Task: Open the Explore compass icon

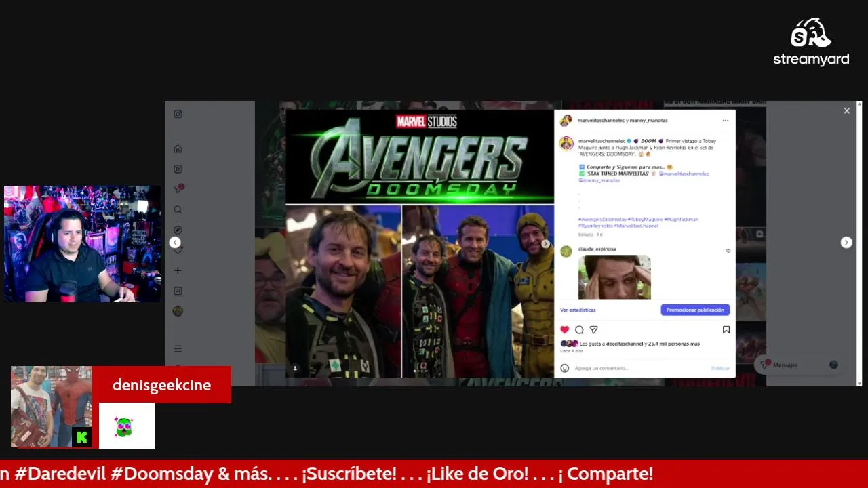Action: pos(178,230)
